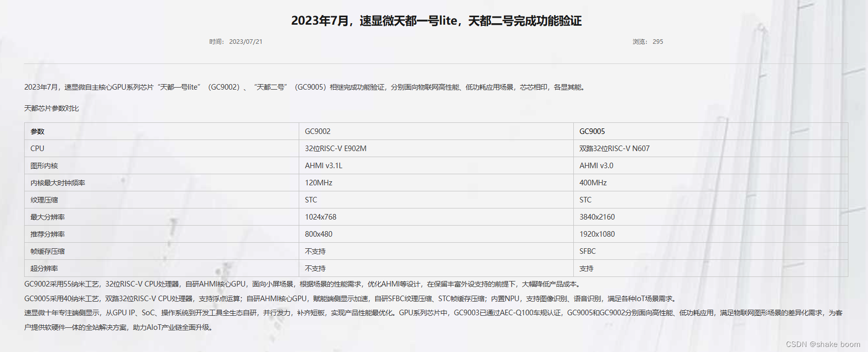
Task: Click the 天都芯片参数对比 heading
Action: tap(51, 108)
